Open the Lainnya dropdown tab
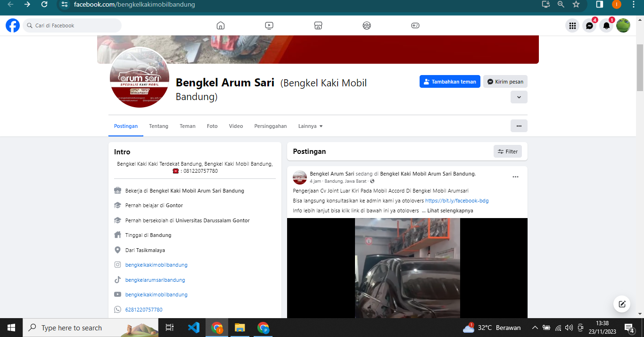Viewport: 644px width, 337px height. 310,126
